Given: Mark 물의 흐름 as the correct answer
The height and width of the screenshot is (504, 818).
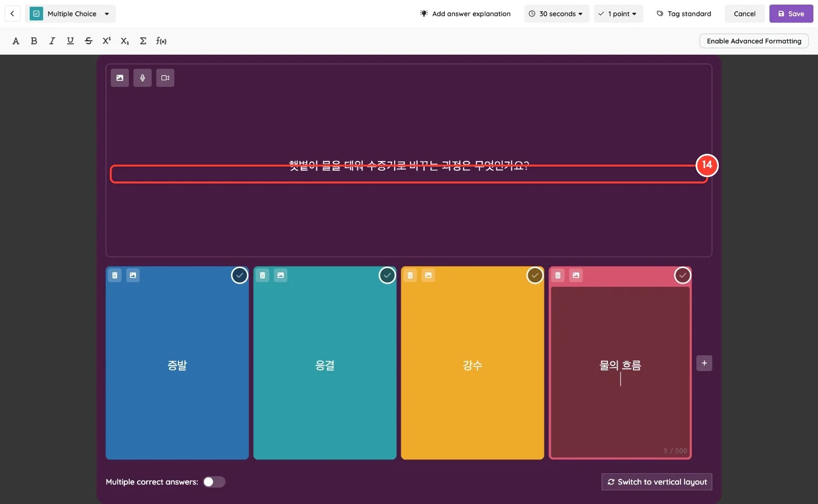Looking at the screenshot, I should point(683,276).
